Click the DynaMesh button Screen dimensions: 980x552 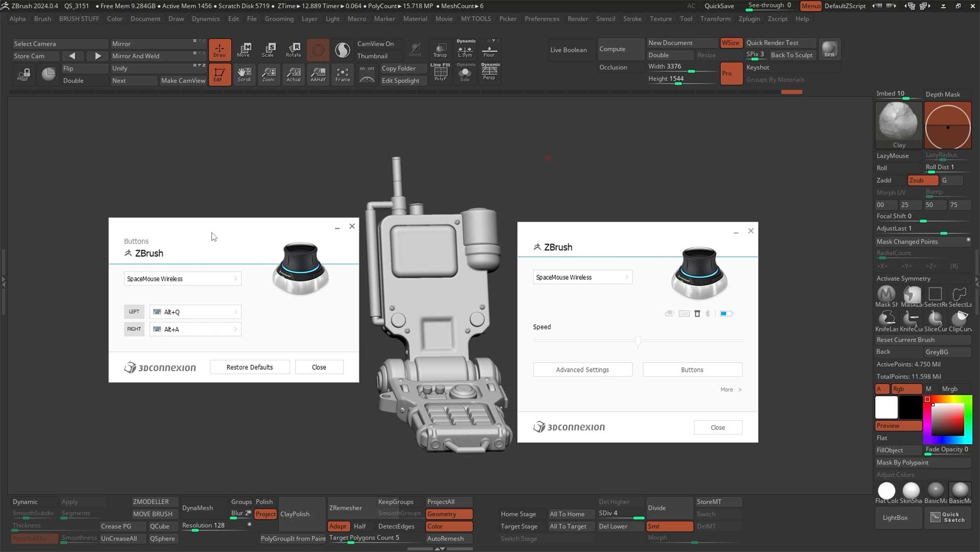[204, 508]
